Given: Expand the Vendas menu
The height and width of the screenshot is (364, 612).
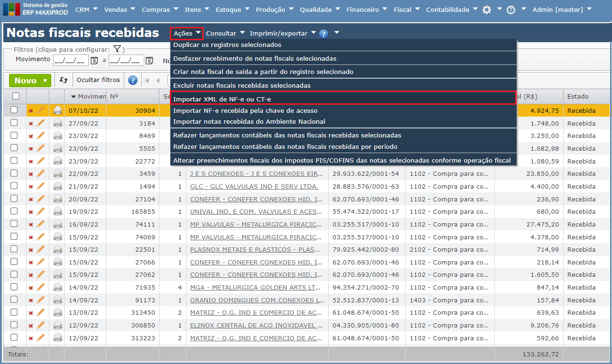Looking at the screenshot, I should click(120, 9).
